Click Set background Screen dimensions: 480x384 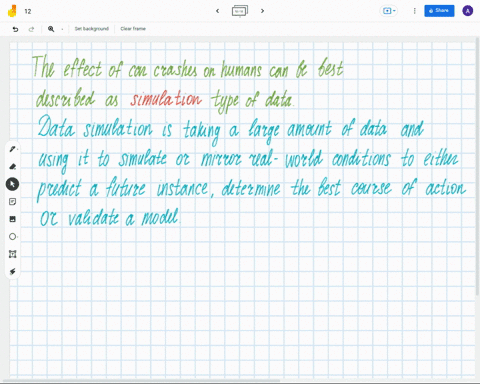(x=92, y=29)
